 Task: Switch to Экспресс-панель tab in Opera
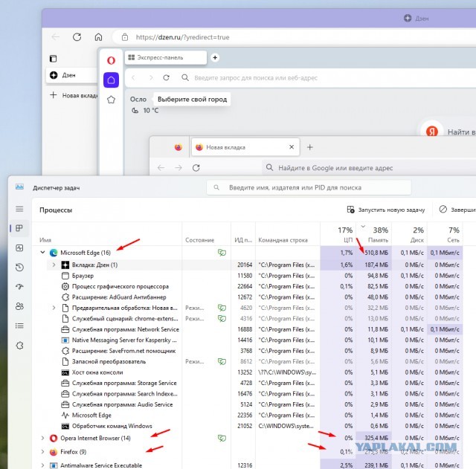click(166, 57)
